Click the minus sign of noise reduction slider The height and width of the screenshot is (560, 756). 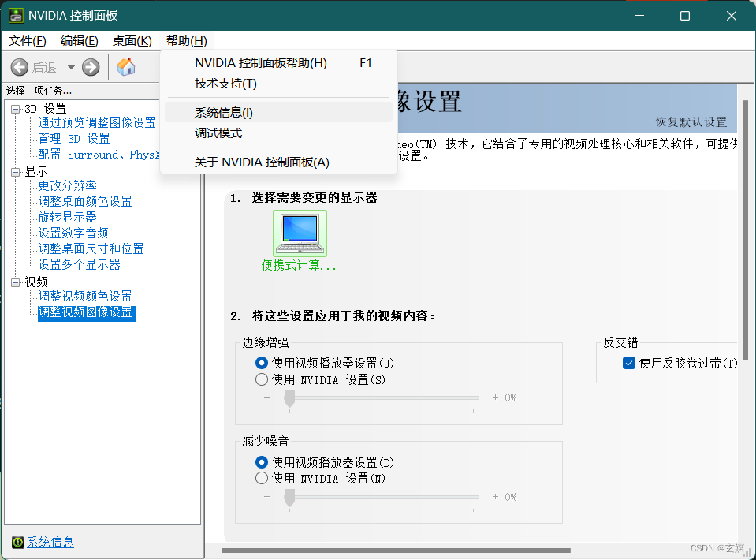pos(267,497)
